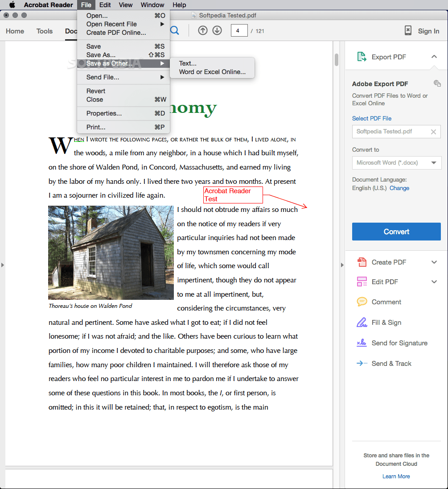This screenshot has height=489, width=448.
Task: Open the Help menu
Action: (179, 4)
